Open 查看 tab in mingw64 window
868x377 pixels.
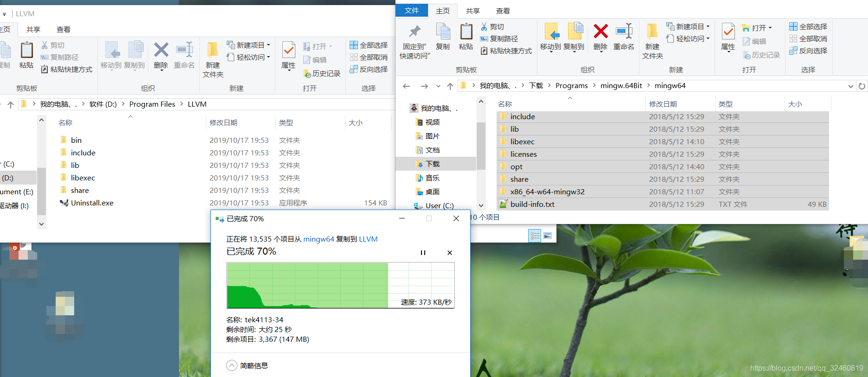(503, 11)
